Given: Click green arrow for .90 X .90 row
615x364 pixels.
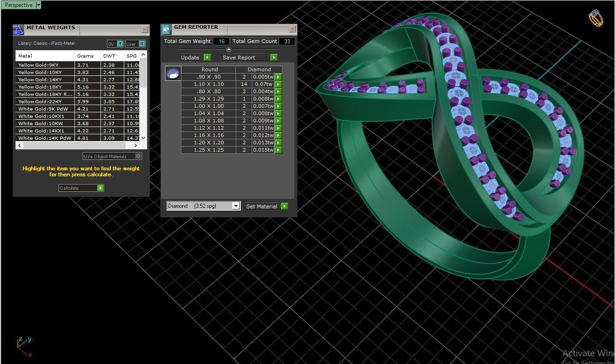Looking at the screenshot, I should point(278,77).
